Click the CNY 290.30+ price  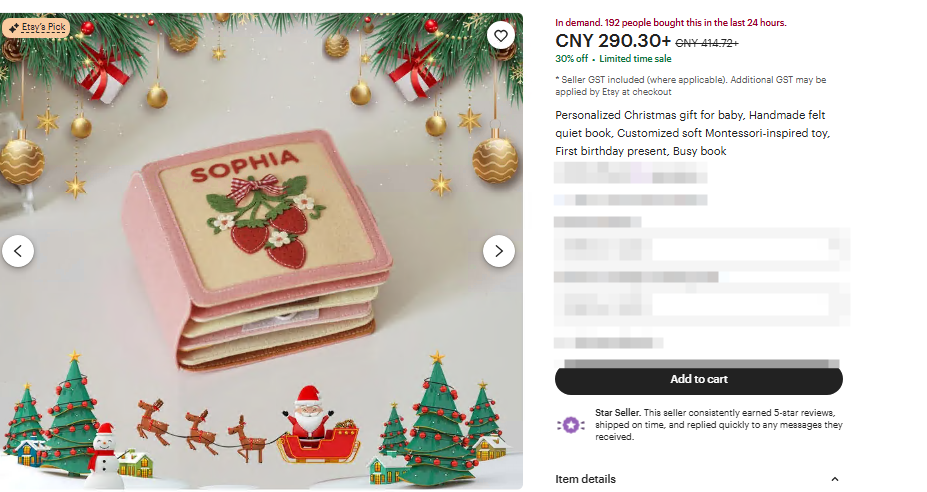coord(613,41)
